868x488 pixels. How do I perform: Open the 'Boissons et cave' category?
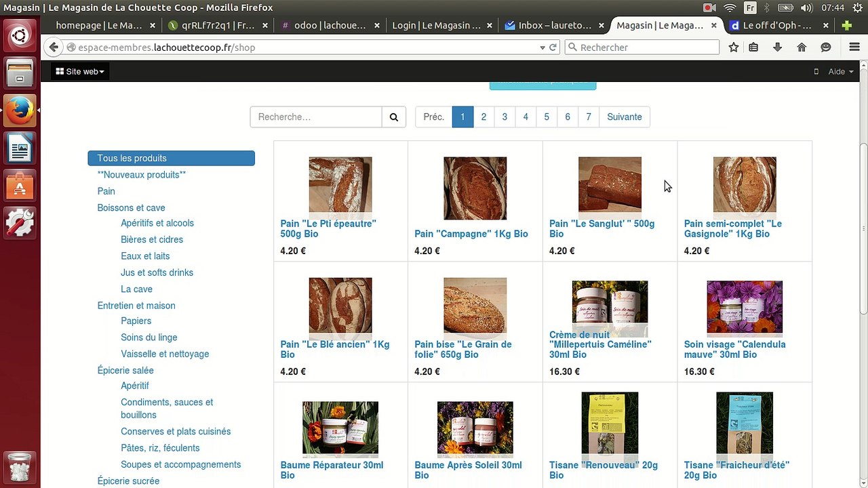(131, 208)
